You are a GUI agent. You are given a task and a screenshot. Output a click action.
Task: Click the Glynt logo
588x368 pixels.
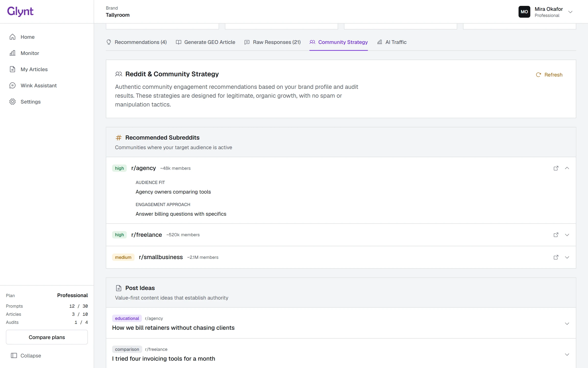pyautogui.click(x=20, y=11)
